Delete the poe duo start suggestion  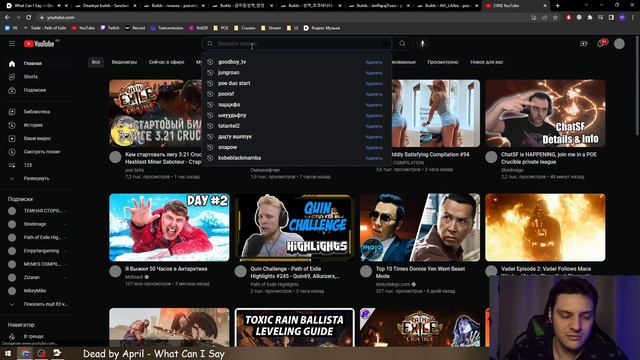click(374, 84)
